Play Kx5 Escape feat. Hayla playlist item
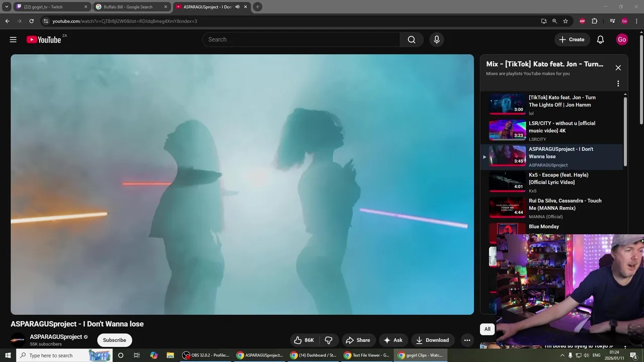Image resolution: width=644 pixels, height=362 pixels. [551, 183]
